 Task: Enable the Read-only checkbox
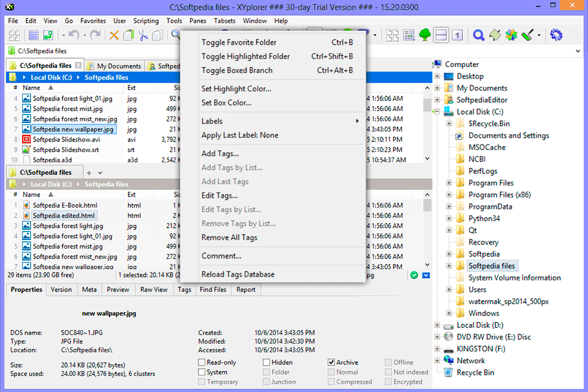pos(201,362)
